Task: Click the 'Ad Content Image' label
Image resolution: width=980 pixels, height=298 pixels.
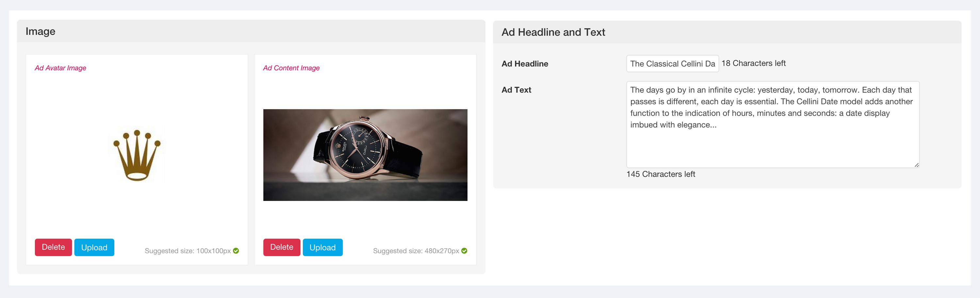Action: pyautogui.click(x=291, y=68)
